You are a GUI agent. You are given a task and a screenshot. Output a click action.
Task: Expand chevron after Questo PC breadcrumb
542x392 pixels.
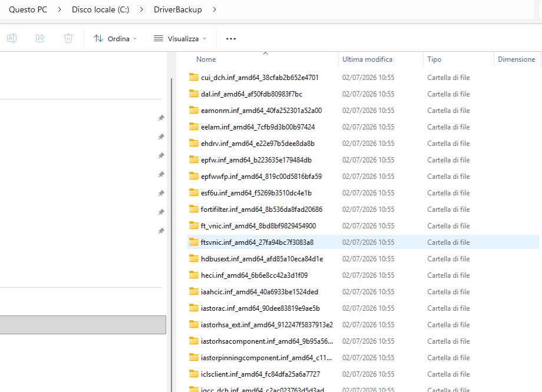[x=60, y=9]
